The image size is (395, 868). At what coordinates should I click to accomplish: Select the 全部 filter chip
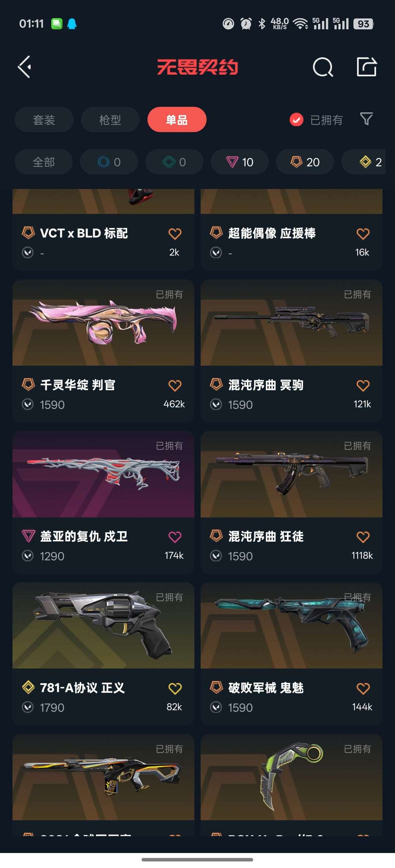pyautogui.click(x=44, y=162)
